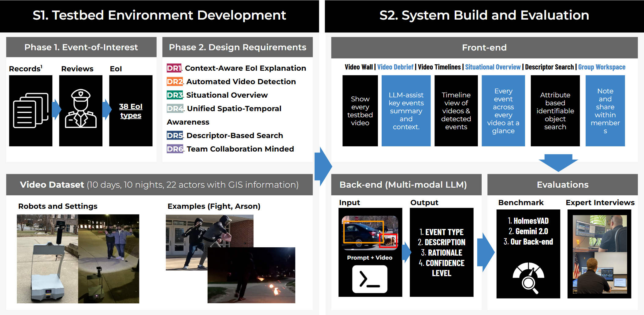Viewport: 644px width, 315px height.
Task: Click the blue arrow between Input and Output
Action: [406, 252]
